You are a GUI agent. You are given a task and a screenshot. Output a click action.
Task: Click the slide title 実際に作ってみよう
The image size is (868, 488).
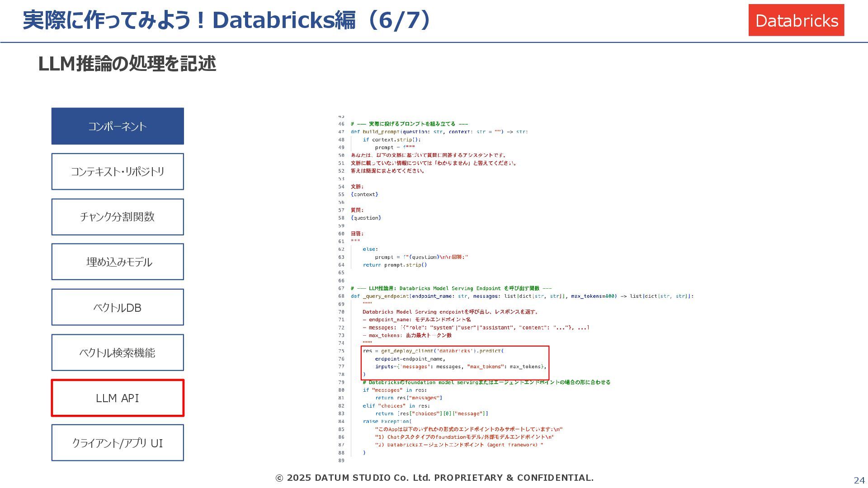tap(226, 20)
